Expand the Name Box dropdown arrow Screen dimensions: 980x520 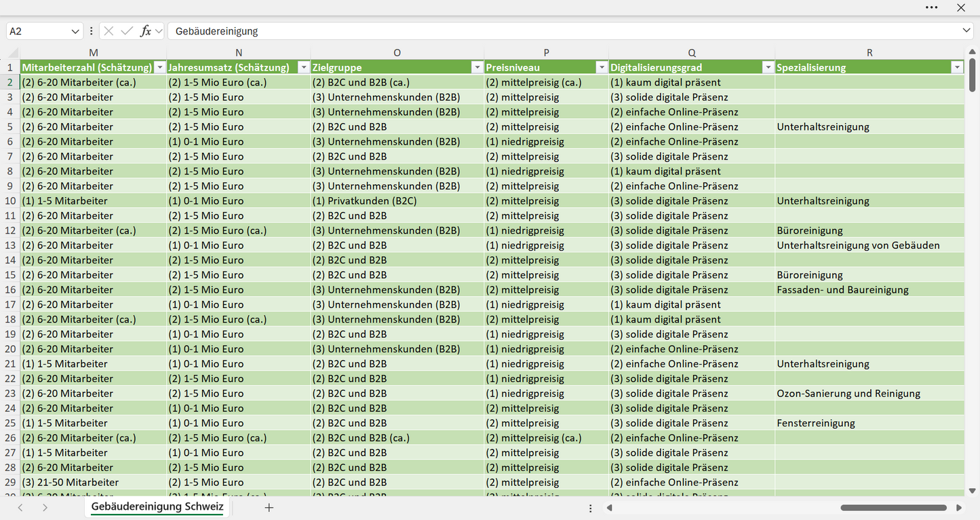point(75,31)
